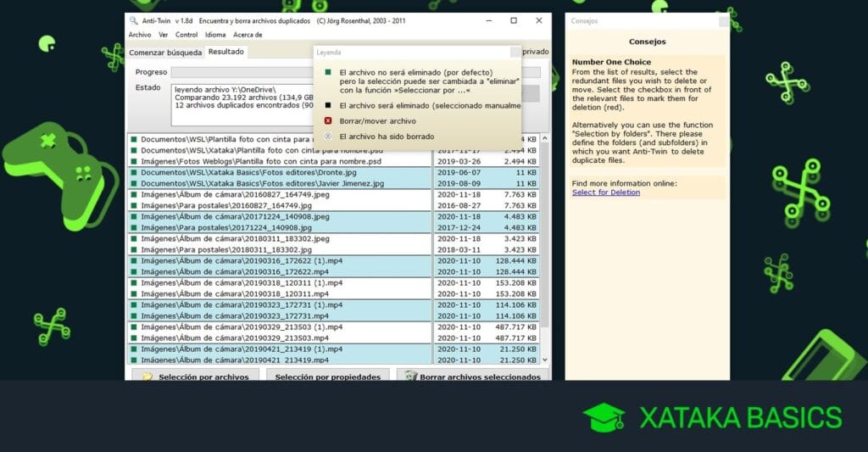The height and width of the screenshot is (452, 868).
Task: Mark 20160827_164749.jpeg file checkbox
Action: click(133, 194)
